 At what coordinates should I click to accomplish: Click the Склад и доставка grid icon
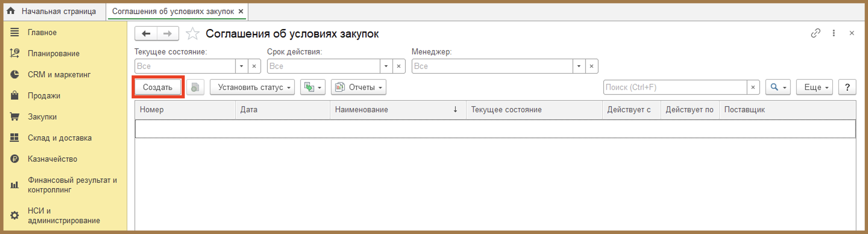14,138
